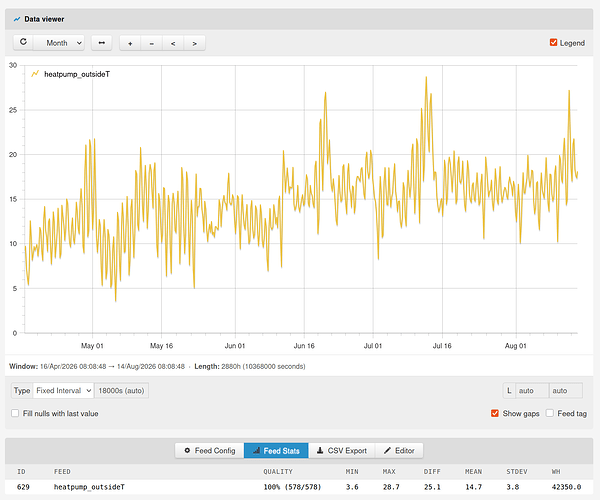Pan left with the < button

pyautogui.click(x=173, y=43)
